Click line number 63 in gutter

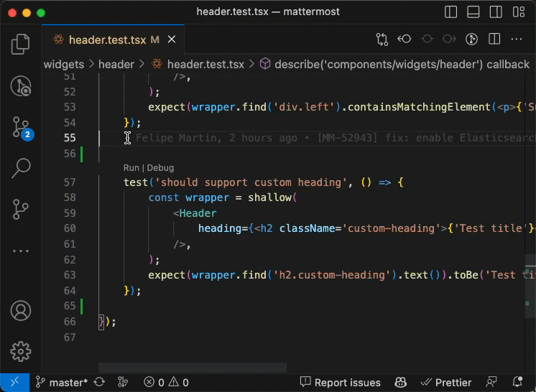70,275
